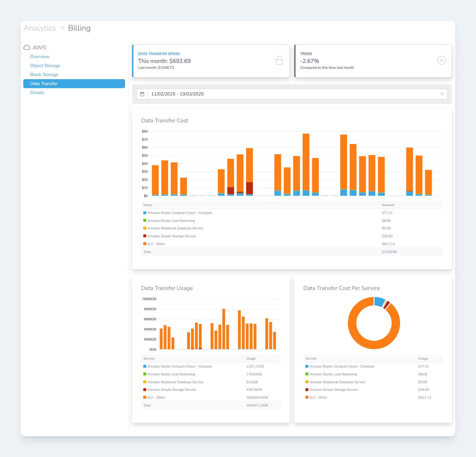Toggle Amazon Simple Storage Service cost legend swatch
This screenshot has height=457, width=476.
145,236
